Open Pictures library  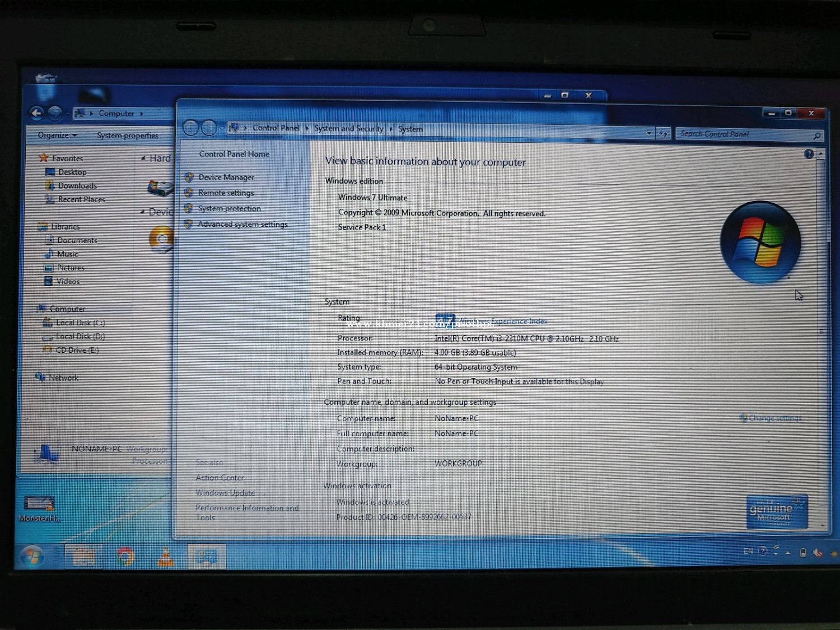tap(71, 268)
